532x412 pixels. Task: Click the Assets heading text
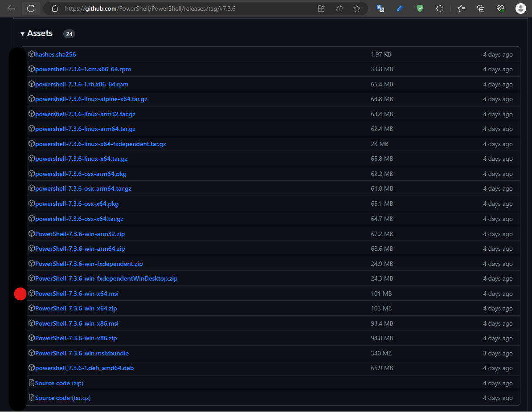pos(40,33)
